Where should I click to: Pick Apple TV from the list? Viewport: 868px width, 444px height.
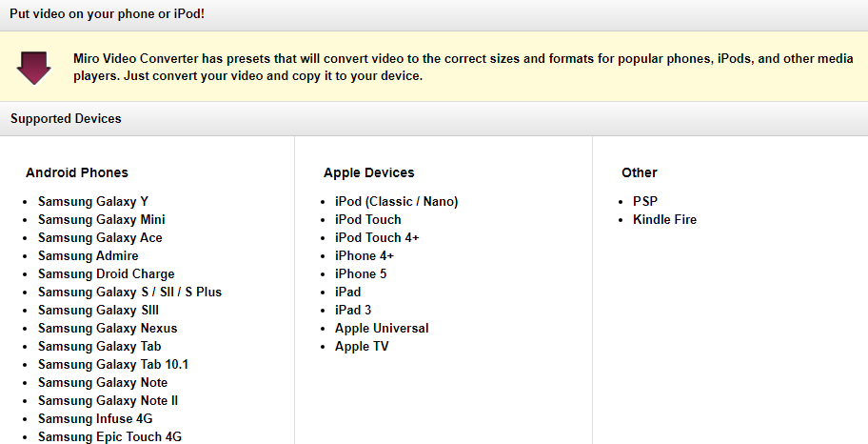pos(362,346)
